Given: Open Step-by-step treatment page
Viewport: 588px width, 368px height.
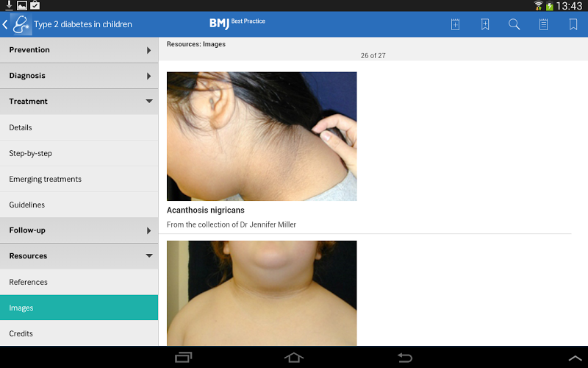Looking at the screenshot, I should point(79,153).
